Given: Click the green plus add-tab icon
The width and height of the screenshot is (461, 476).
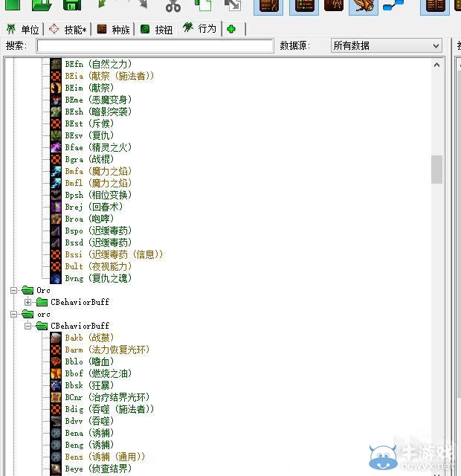Looking at the screenshot, I should pos(231,29).
